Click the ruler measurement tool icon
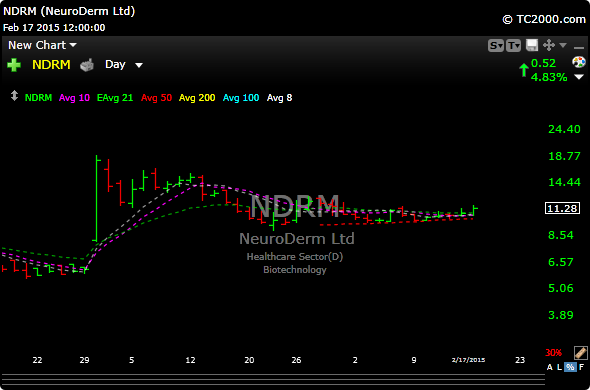This screenshot has height=390, width=590. 581,353
